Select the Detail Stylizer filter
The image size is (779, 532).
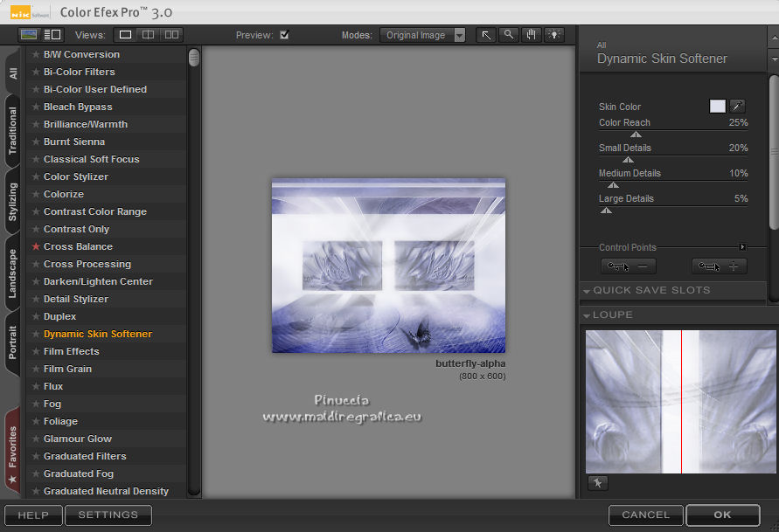[76, 300]
